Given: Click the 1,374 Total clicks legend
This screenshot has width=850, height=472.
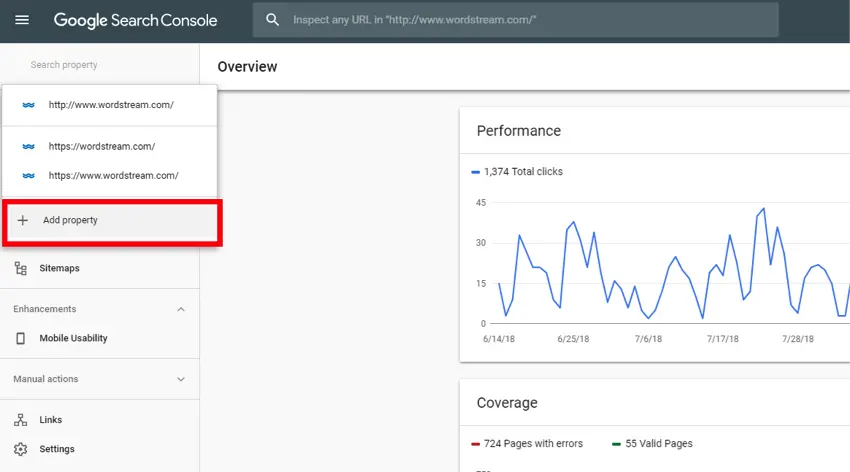Looking at the screenshot, I should click(517, 172).
